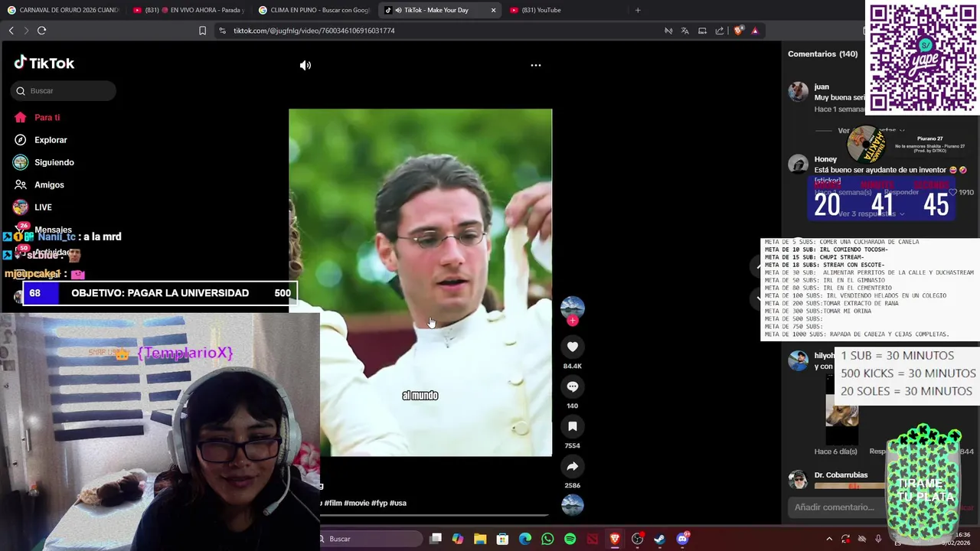Open Explorar section

pos(51,140)
